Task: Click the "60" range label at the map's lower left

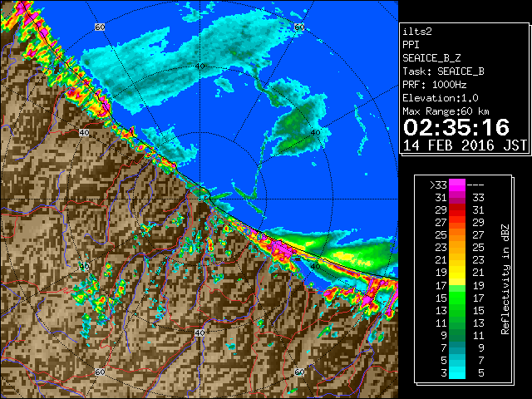Action: [x=100, y=372]
